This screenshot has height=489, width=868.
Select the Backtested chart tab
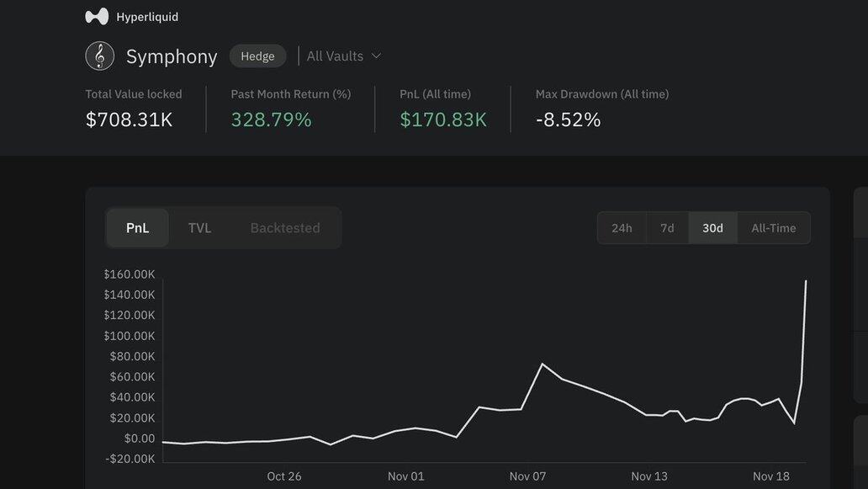point(285,228)
